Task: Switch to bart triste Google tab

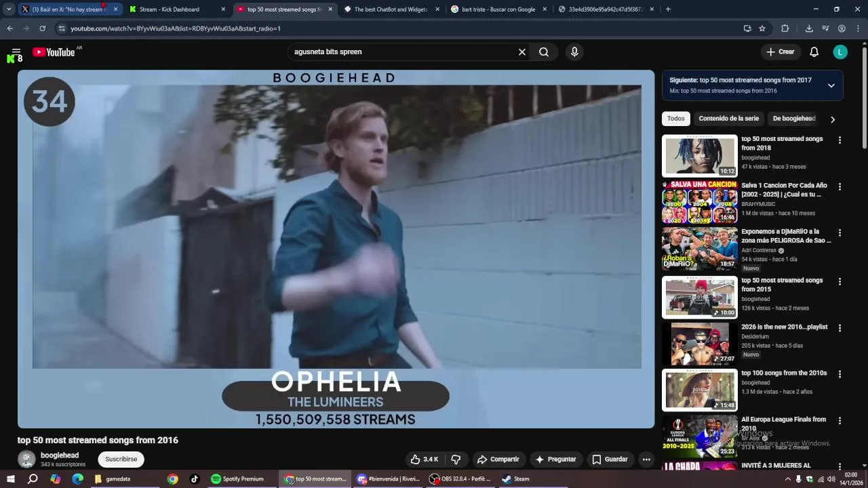Action: click(x=498, y=9)
